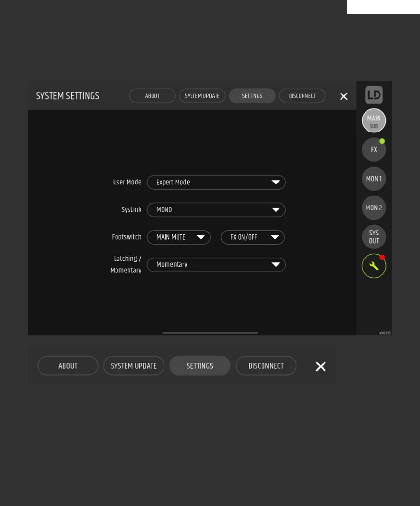Switch to the MON 1 output
This screenshot has height=506, width=420.
[374, 179]
